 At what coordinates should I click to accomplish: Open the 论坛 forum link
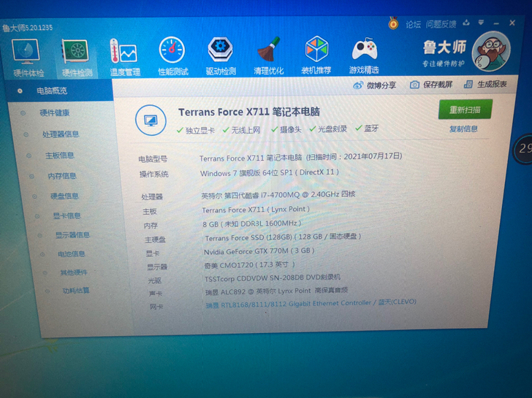413,24
